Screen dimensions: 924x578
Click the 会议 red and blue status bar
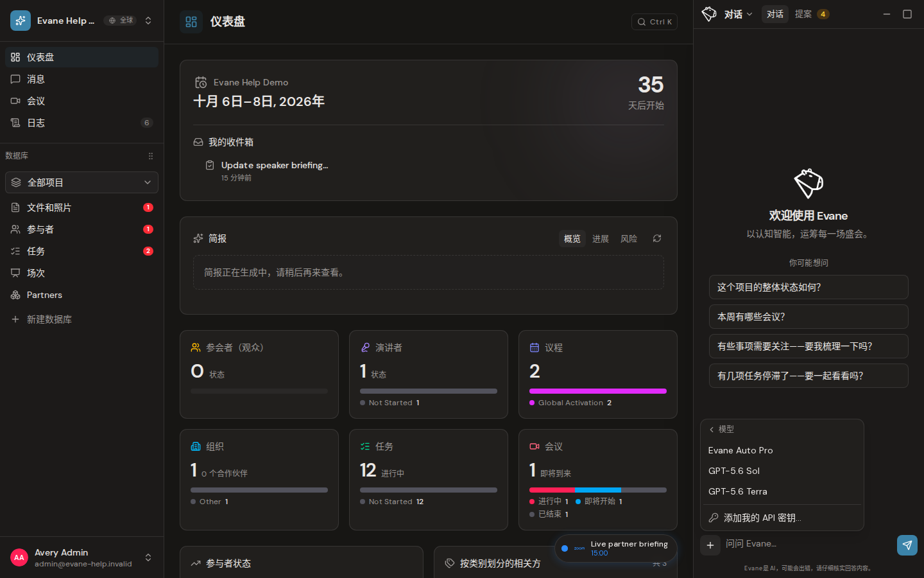598,490
